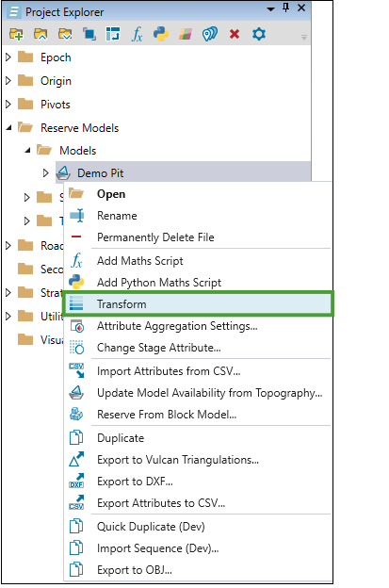
Task: Open the blue gear settings icon
Action: coord(259,34)
